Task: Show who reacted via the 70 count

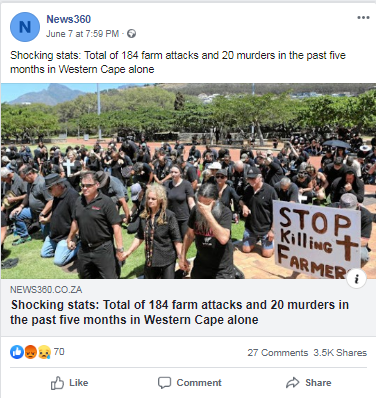Action: click(x=59, y=352)
